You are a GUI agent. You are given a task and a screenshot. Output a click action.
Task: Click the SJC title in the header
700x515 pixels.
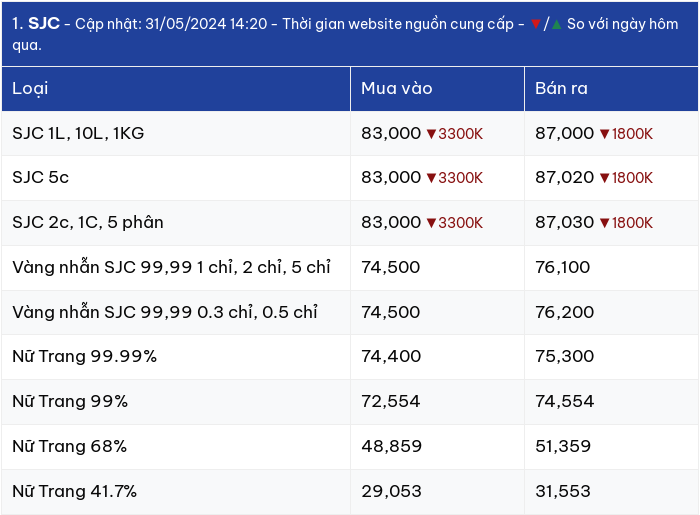44,24
